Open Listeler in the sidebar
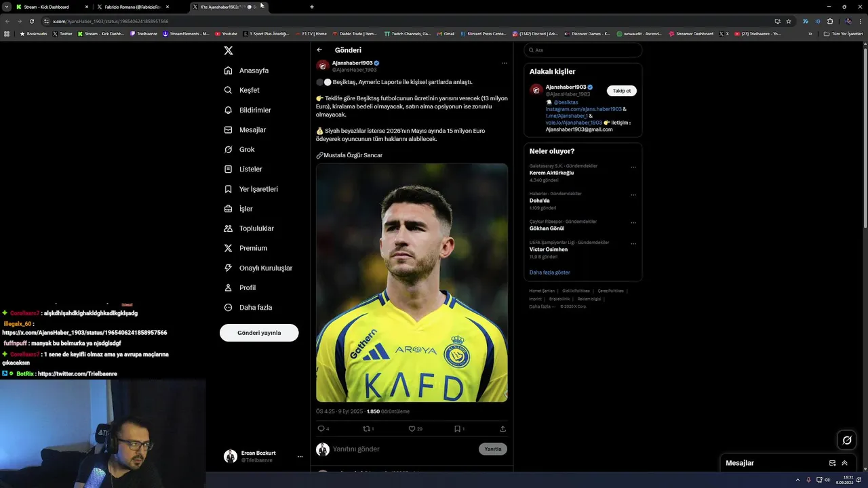This screenshot has width=868, height=488. [243, 169]
